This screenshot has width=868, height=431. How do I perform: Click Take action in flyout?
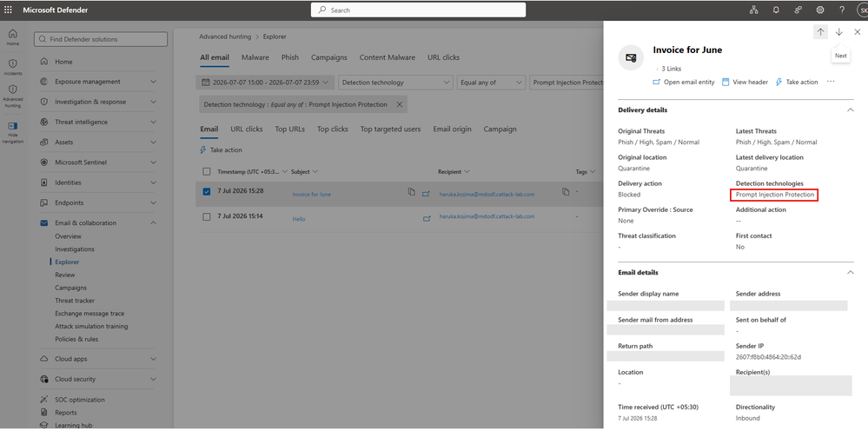point(797,82)
